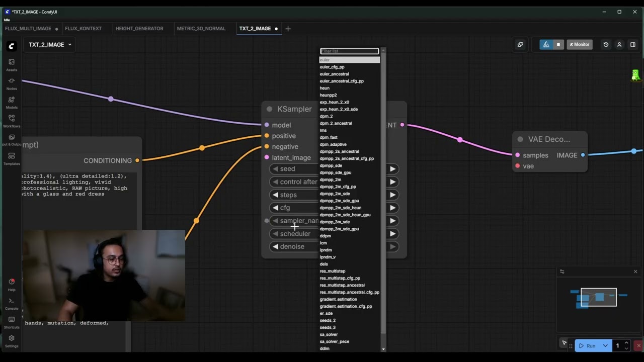Click the sampler list scrollbar down arrow

(x=383, y=349)
